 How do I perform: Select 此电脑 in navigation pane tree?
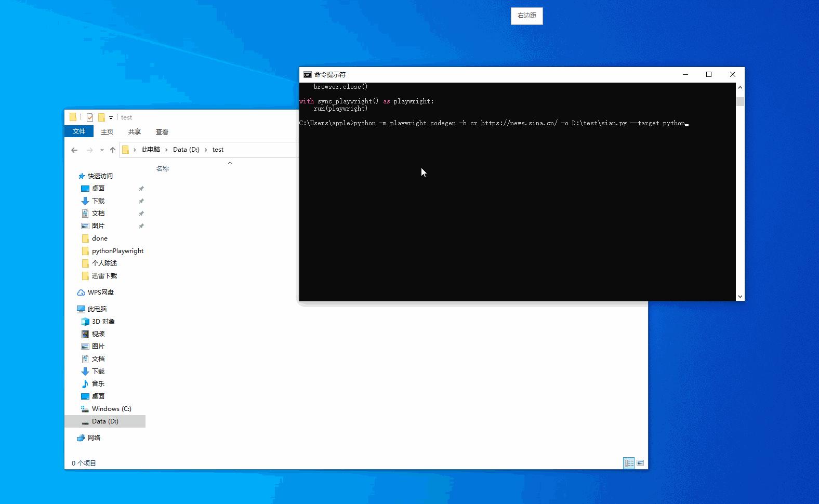tap(97, 309)
